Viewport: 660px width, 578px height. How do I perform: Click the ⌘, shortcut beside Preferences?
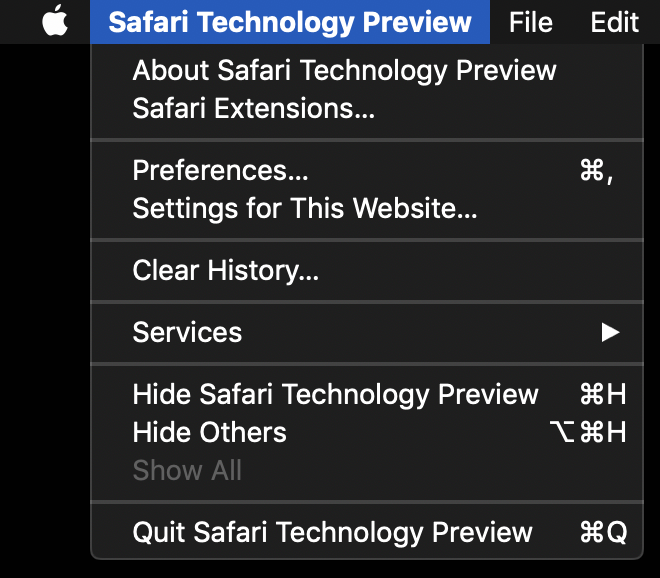[596, 171]
